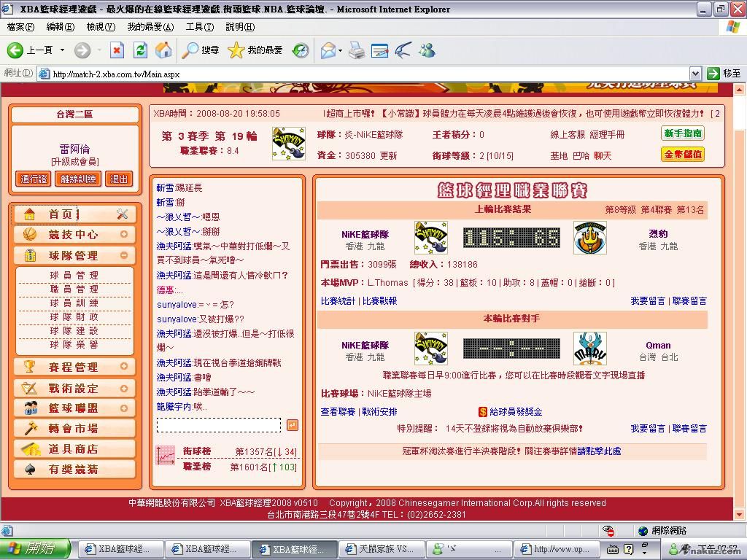The width and height of the screenshot is (747, 560).
Task: Click the Mail envelope icon
Action: coord(328,50)
